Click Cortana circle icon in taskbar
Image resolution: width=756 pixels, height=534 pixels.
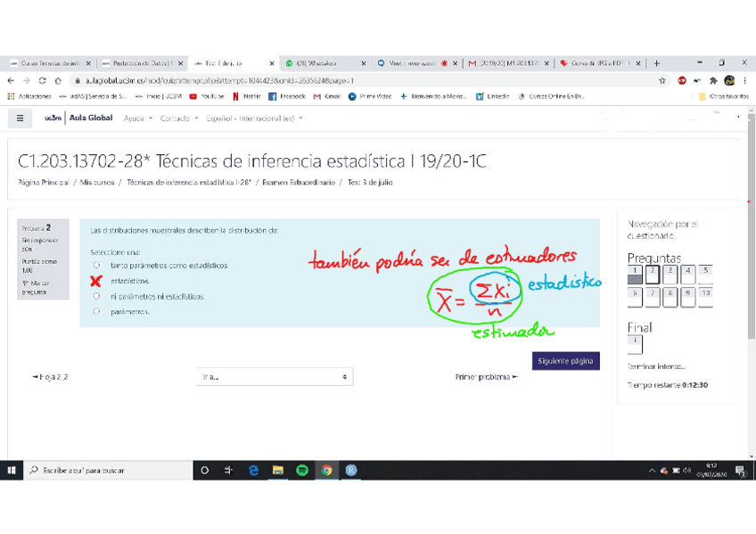point(204,471)
